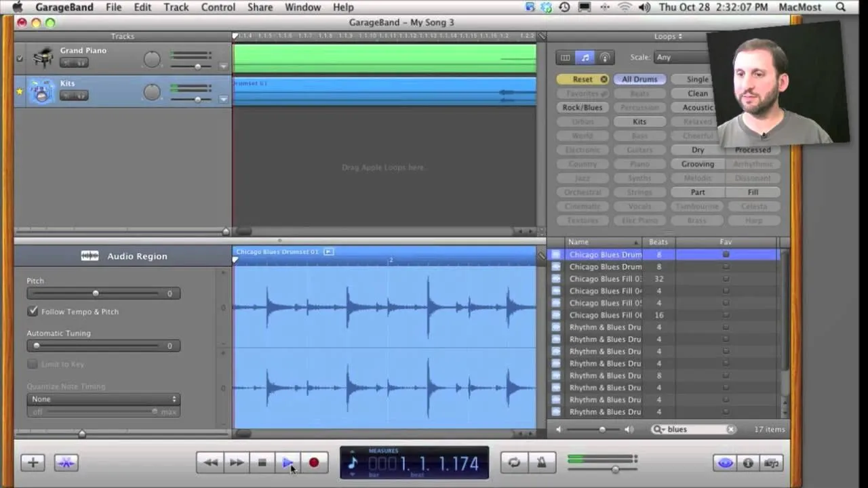Open the Window menu
868x488 pixels.
[302, 7]
